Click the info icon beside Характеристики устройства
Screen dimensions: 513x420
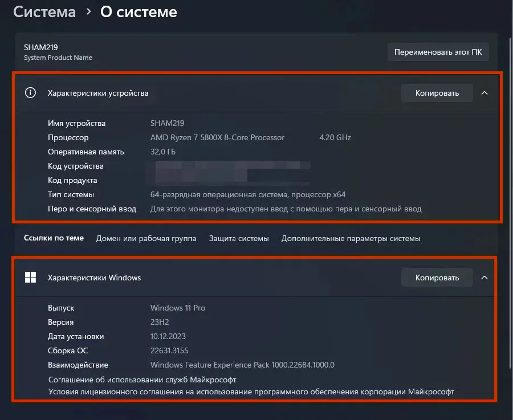pos(30,93)
